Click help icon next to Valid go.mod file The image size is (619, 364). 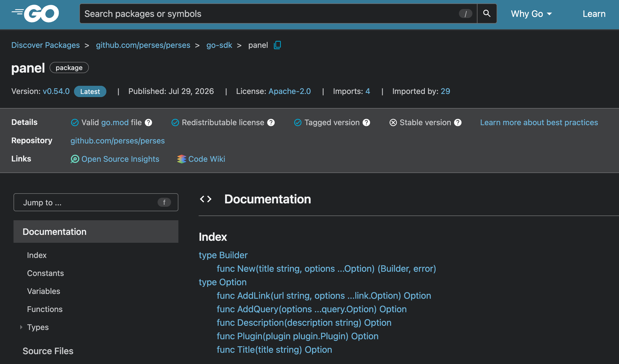[x=148, y=123]
